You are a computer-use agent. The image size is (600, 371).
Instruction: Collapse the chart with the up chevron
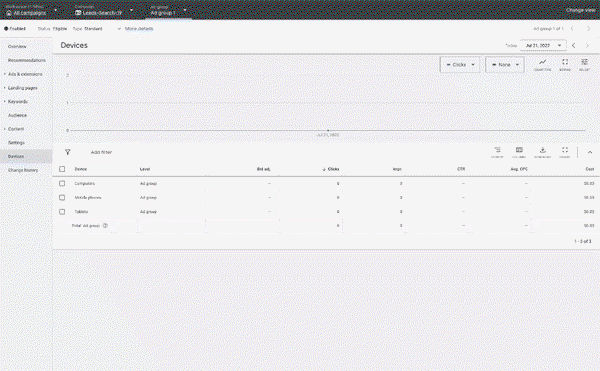(x=590, y=152)
